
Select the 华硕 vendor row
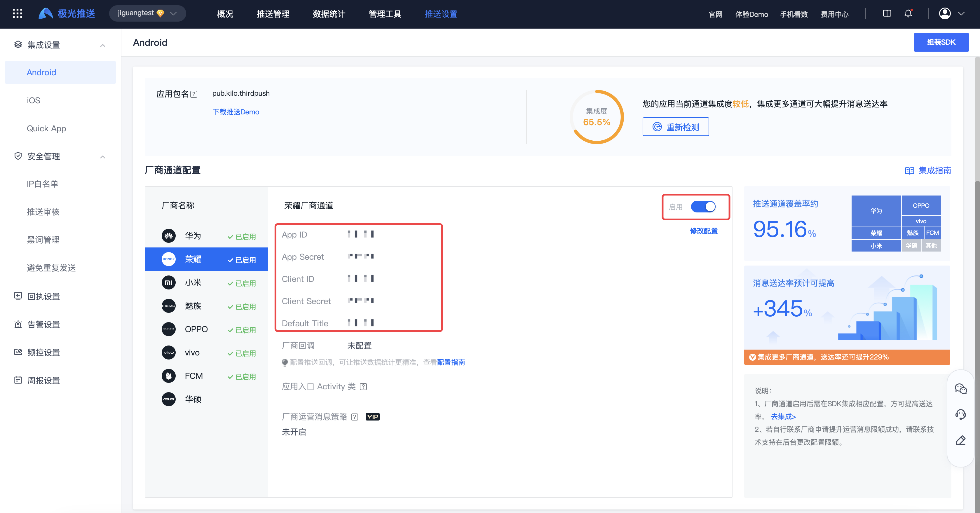coord(207,399)
